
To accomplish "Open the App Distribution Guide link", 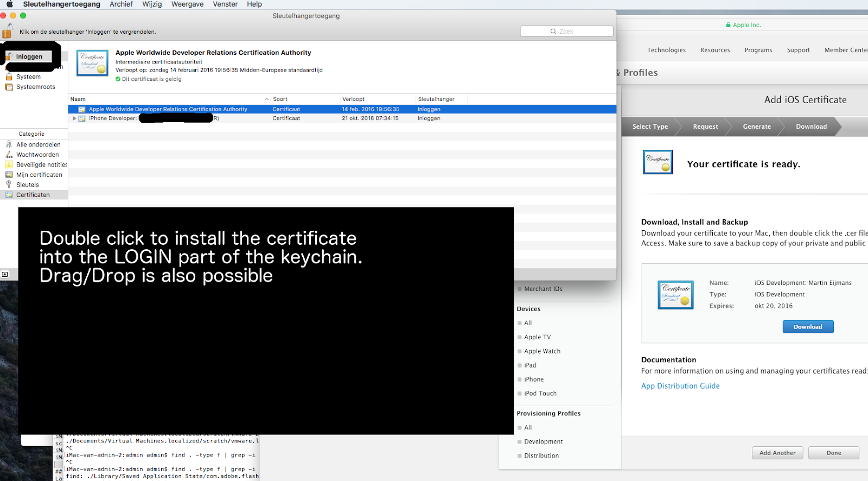I will coord(680,386).
